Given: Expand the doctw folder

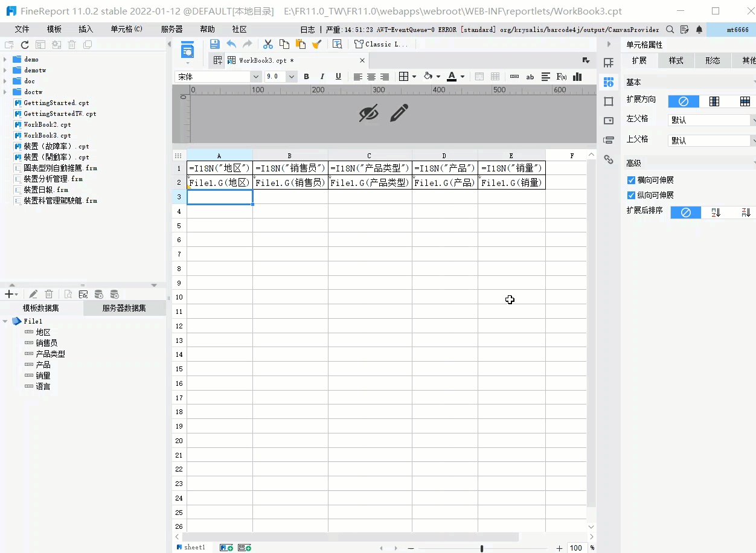Looking at the screenshot, I should (x=5, y=92).
